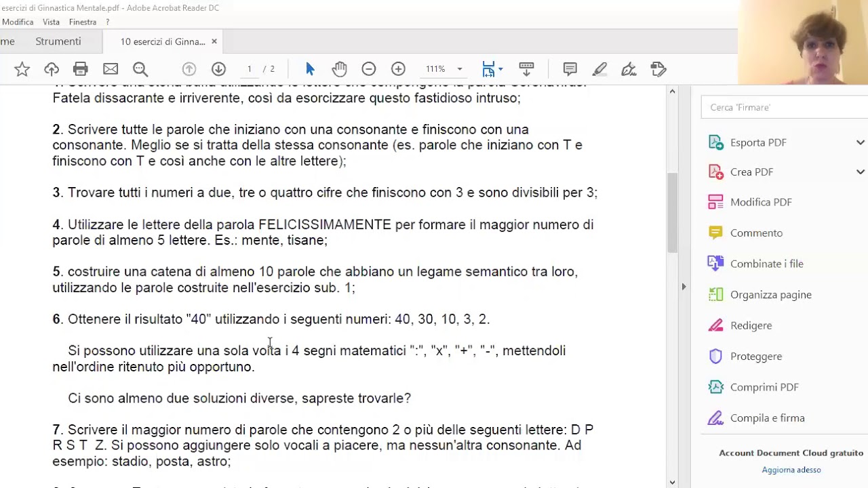868x488 pixels.
Task: Click 'Account Document Cloud gratuito' text
Action: (x=791, y=453)
